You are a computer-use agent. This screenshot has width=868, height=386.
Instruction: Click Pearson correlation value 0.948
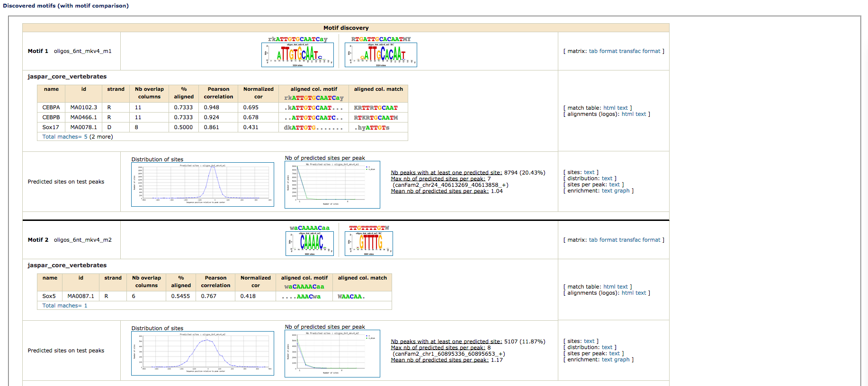212,107
